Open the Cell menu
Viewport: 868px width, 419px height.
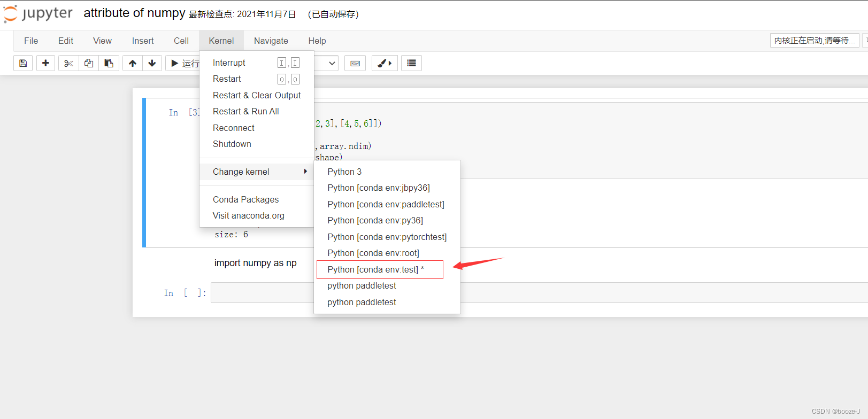tap(181, 41)
